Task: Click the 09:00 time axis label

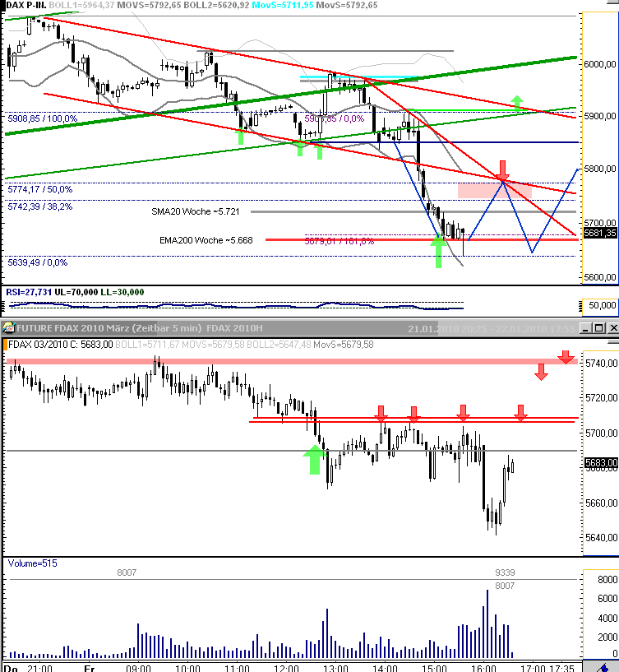Action: (x=138, y=668)
